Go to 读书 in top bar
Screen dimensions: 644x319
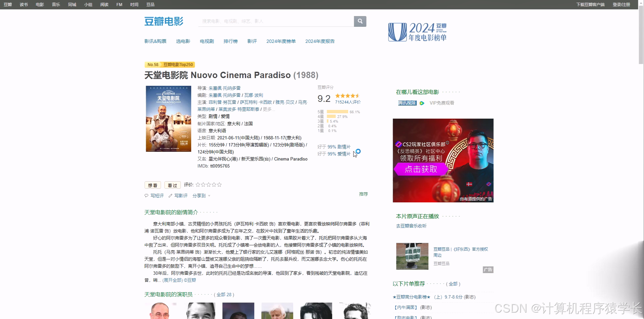[24, 5]
